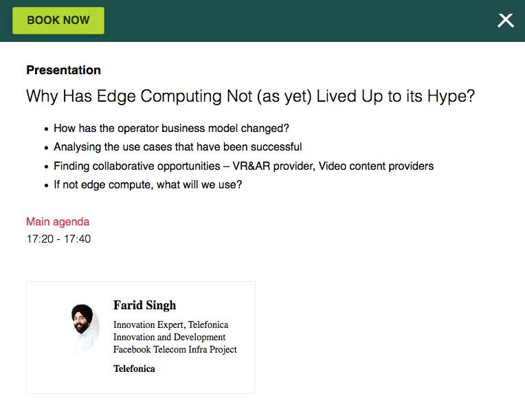Select the 'Analysing the use cases' bullet
Image resolution: width=525 pixels, height=420 pixels.
[x=177, y=147]
